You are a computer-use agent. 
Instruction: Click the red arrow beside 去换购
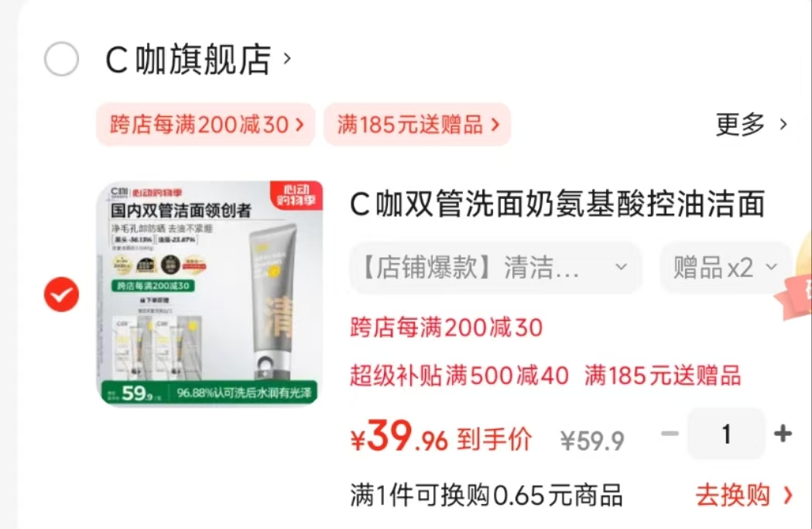pyautogui.click(x=788, y=496)
